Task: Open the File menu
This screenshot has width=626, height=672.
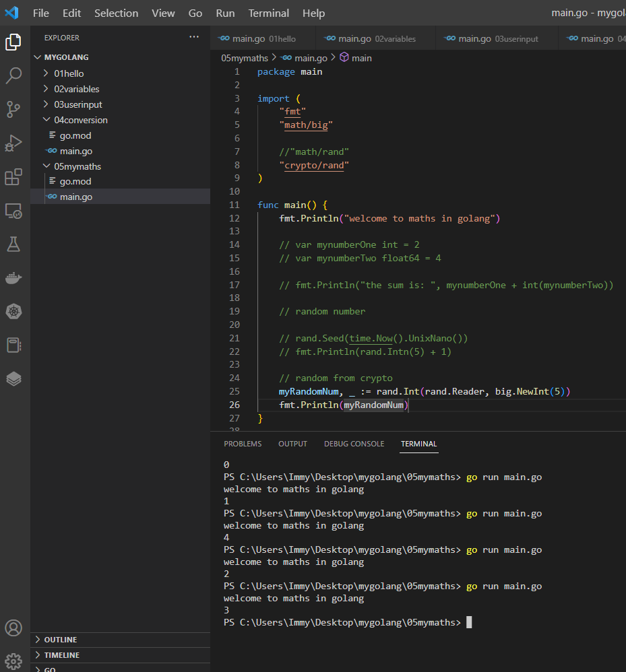Action: coord(40,13)
